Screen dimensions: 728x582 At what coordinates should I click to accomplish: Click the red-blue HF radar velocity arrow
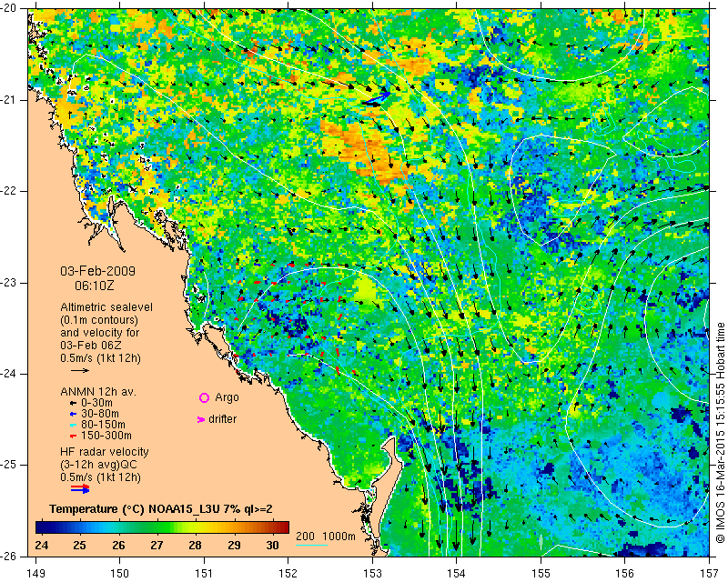80,488
